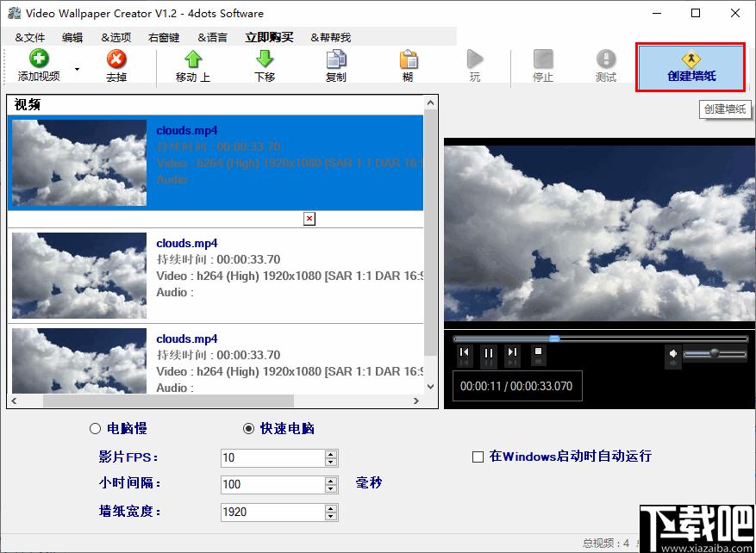
Task: Click the 小时间隔 input field
Action: [272, 485]
